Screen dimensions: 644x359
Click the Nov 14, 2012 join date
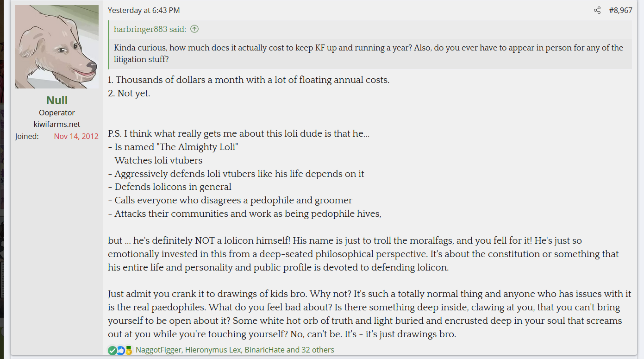tap(76, 136)
